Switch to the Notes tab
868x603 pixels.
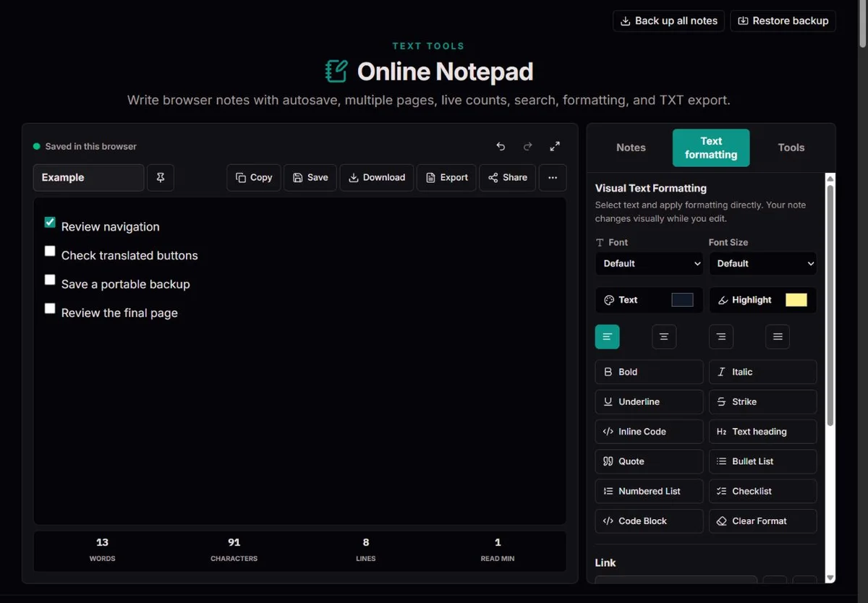pos(631,147)
